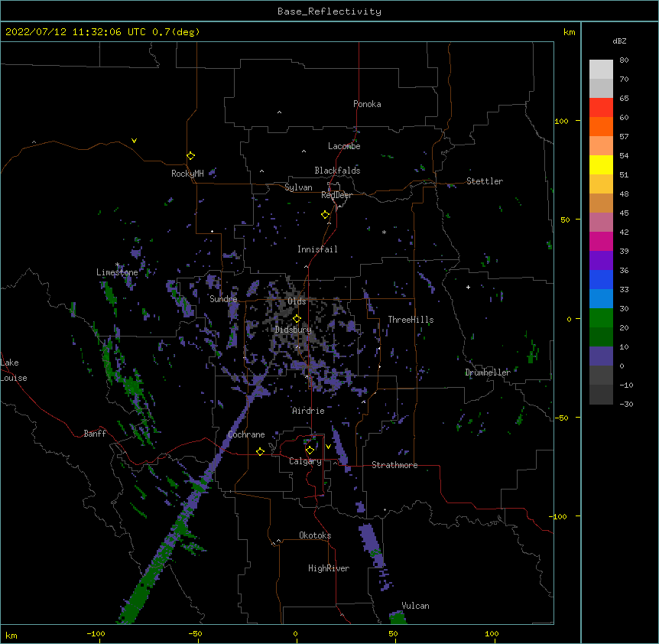Click the yellow diamond marker inside Calgary

point(310,450)
